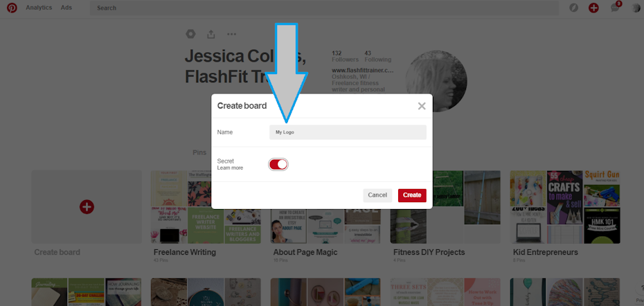Image resolution: width=644 pixels, height=306 pixels.
Task: Click the board Name input field
Action: tap(348, 132)
